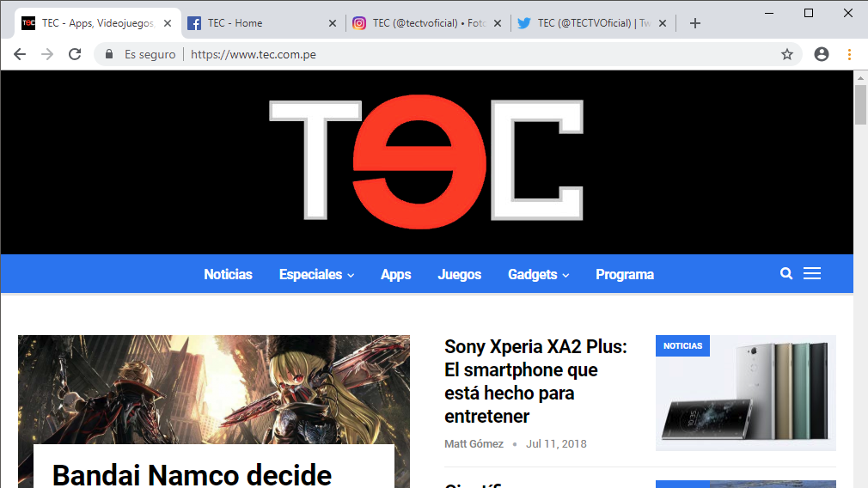Expand the Especiales dropdown menu

(x=316, y=275)
